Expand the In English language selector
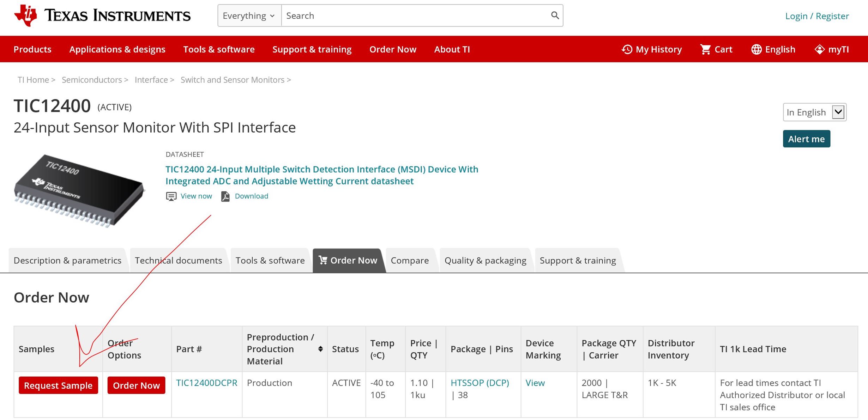The width and height of the screenshot is (868, 420). [x=814, y=112]
